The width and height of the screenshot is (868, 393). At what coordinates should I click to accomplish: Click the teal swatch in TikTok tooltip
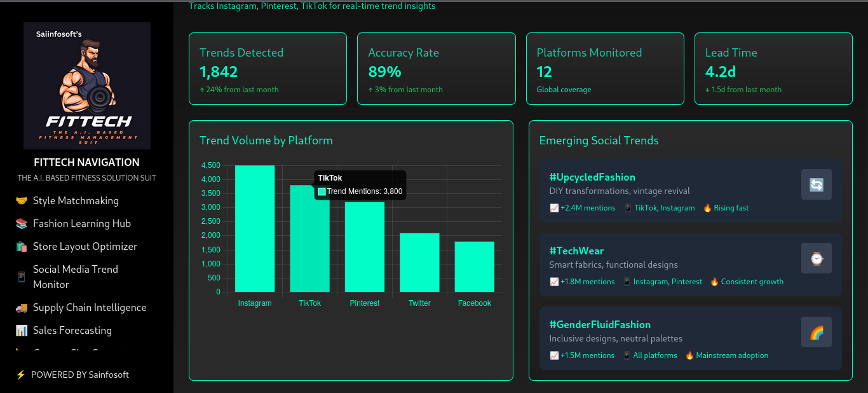coord(322,191)
